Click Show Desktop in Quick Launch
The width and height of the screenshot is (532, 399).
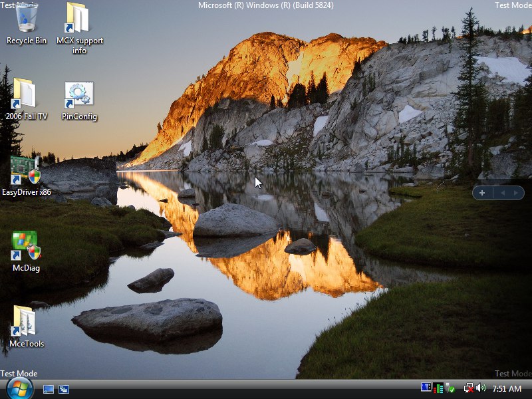48,389
